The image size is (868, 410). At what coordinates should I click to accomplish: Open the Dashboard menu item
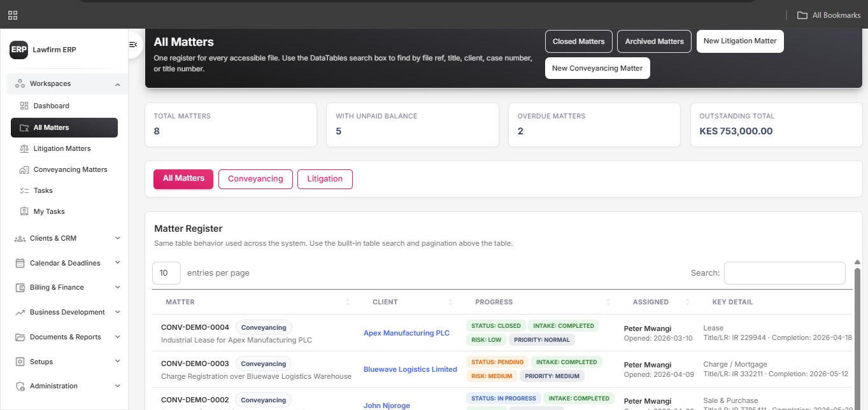click(64, 106)
